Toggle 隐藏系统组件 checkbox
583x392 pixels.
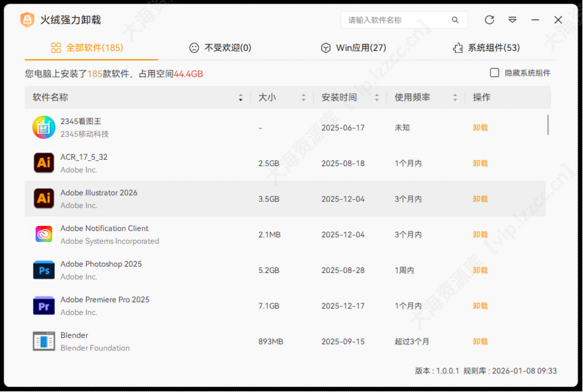coord(494,73)
